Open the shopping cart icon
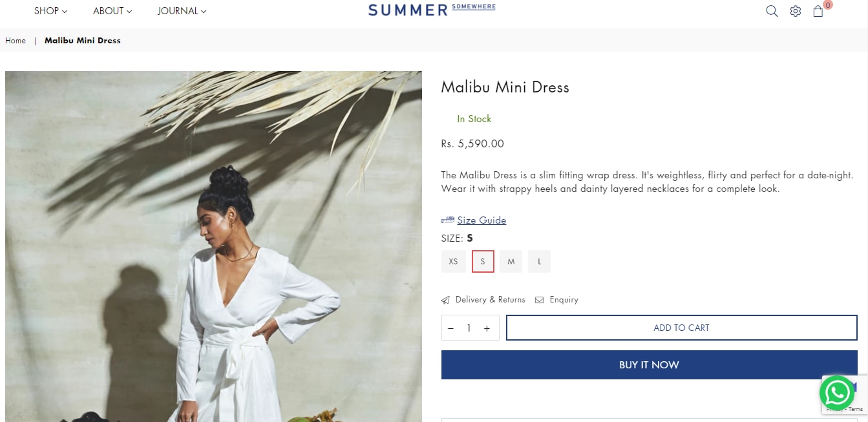 click(x=818, y=12)
